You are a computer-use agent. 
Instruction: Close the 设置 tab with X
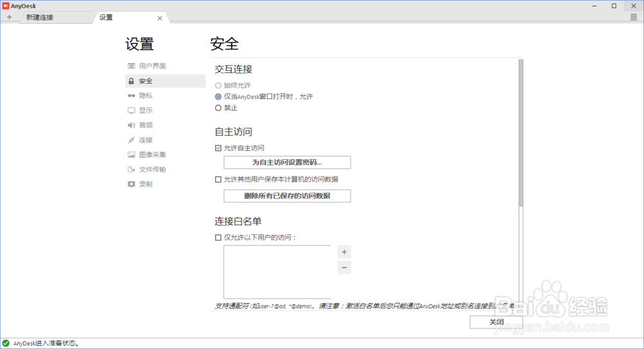click(x=160, y=18)
